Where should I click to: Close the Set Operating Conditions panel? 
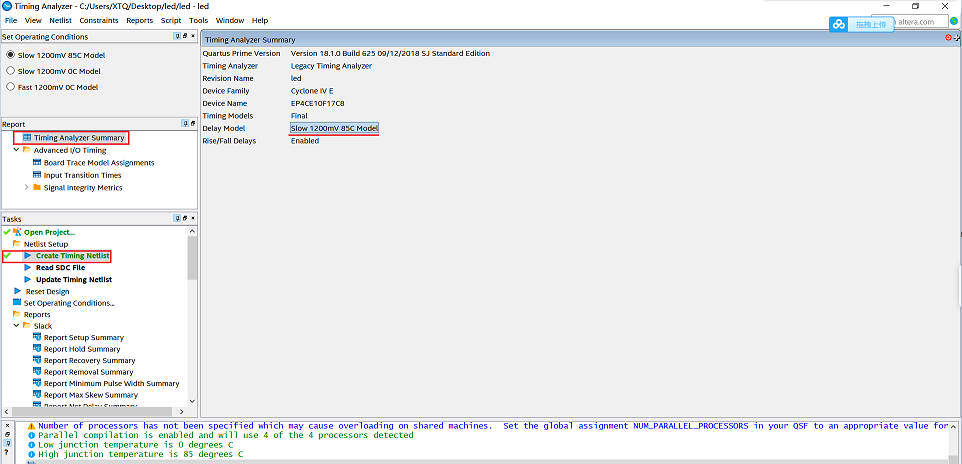(193, 37)
